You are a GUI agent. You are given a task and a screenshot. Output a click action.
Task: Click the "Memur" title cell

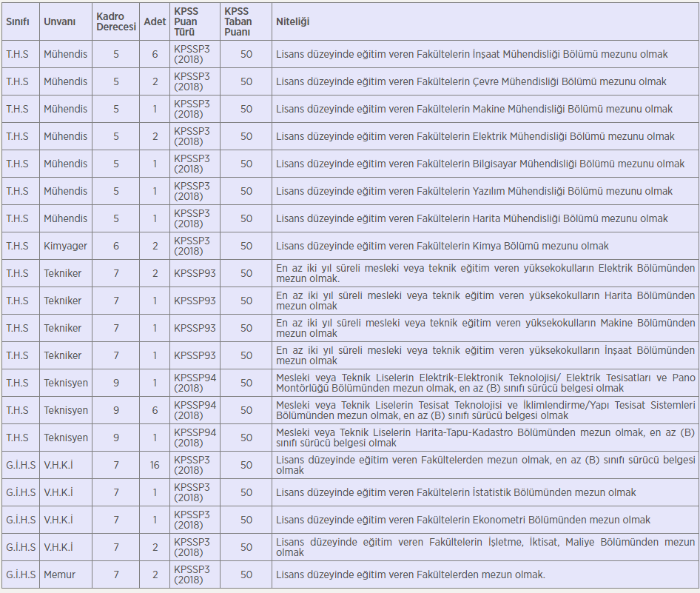[x=59, y=574]
